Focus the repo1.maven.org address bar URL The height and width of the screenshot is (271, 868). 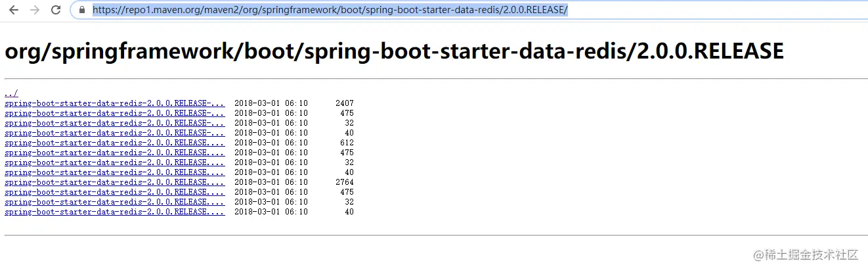pyautogui.click(x=330, y=10)
